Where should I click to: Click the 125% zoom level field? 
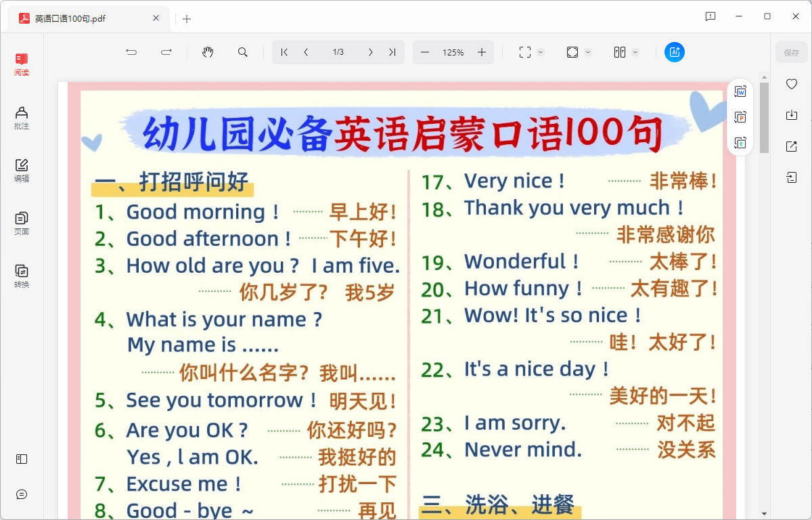click(x=453, y=52)
